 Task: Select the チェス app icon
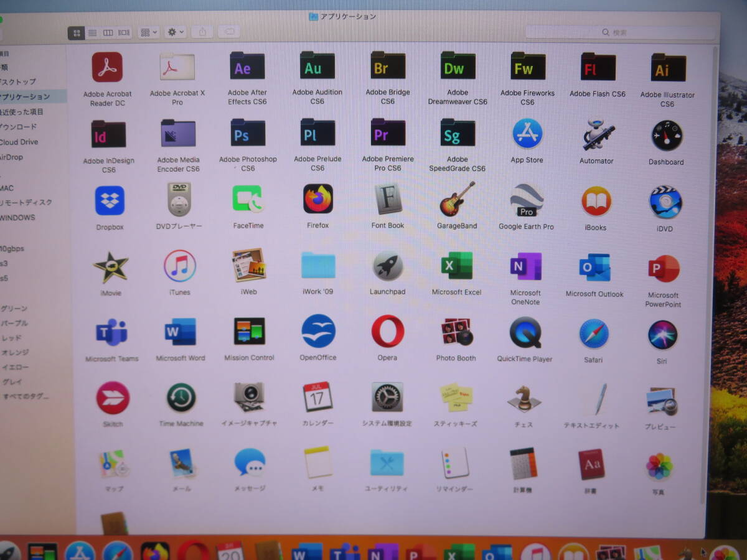pos(524,398)
